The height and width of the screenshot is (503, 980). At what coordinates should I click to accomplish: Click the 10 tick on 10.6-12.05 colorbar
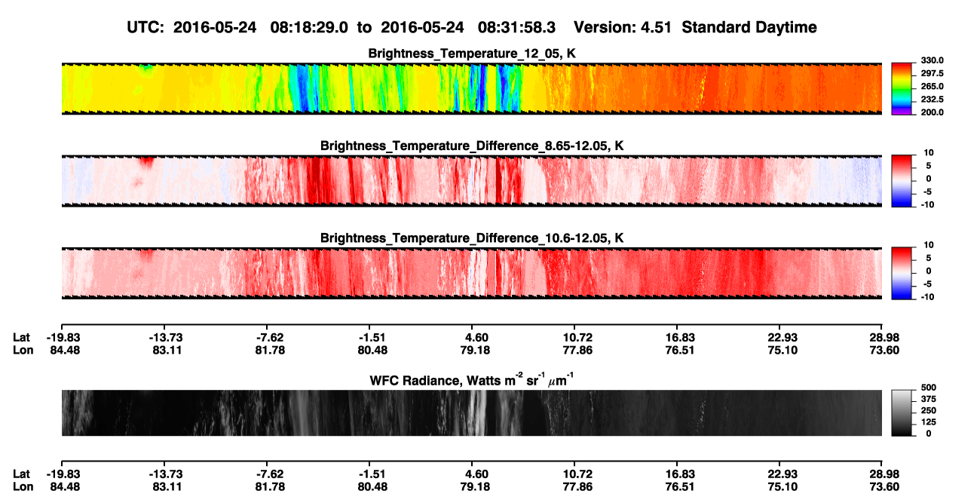(928, 244)
